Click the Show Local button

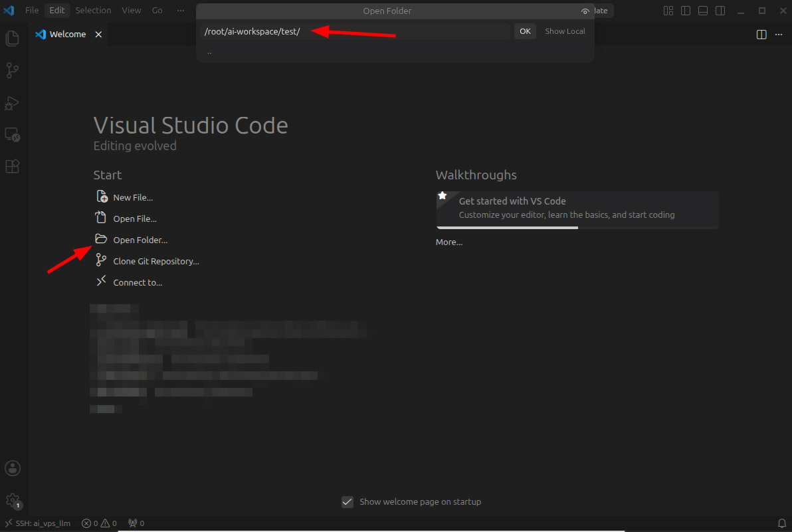pyautogui.click(x=565, y=31)
